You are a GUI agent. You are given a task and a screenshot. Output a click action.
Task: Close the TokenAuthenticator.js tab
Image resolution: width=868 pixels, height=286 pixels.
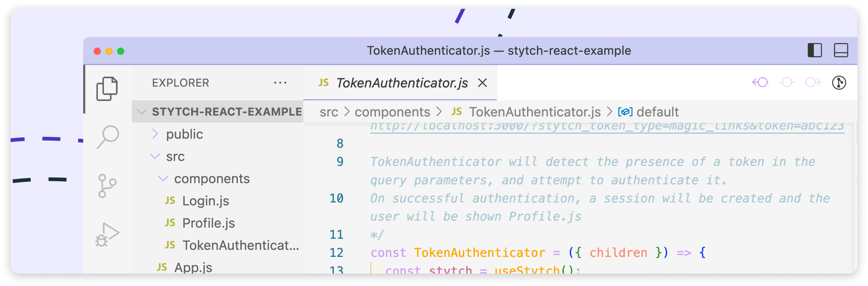(483, 83)
